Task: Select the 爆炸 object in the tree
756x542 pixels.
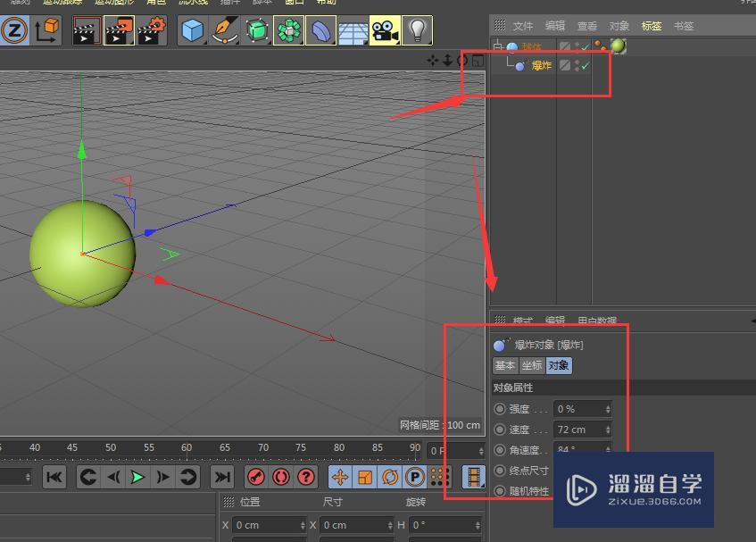Action: pyautogui.click(x=541, y=65)
